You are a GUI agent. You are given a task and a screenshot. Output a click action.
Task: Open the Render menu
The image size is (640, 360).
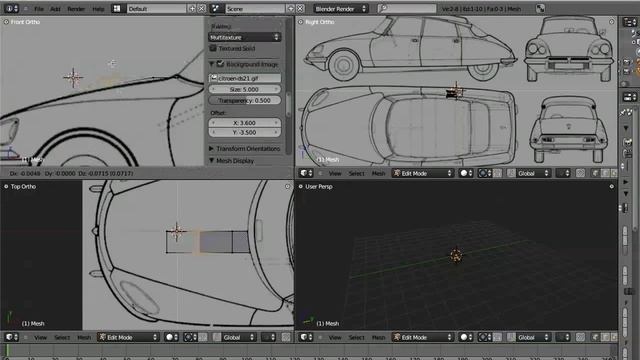[76, 9]
